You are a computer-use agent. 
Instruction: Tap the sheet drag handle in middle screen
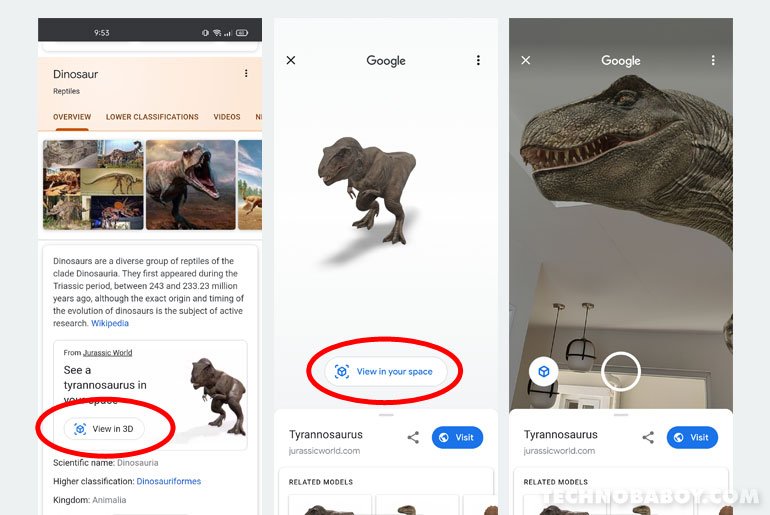pyautogui.click(x=386, y=415)
